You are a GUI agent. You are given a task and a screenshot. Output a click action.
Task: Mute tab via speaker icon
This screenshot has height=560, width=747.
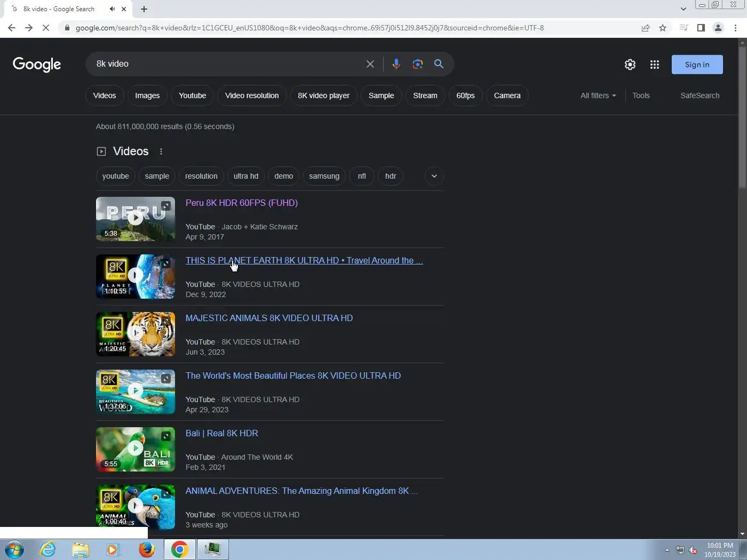coord(113,9)
